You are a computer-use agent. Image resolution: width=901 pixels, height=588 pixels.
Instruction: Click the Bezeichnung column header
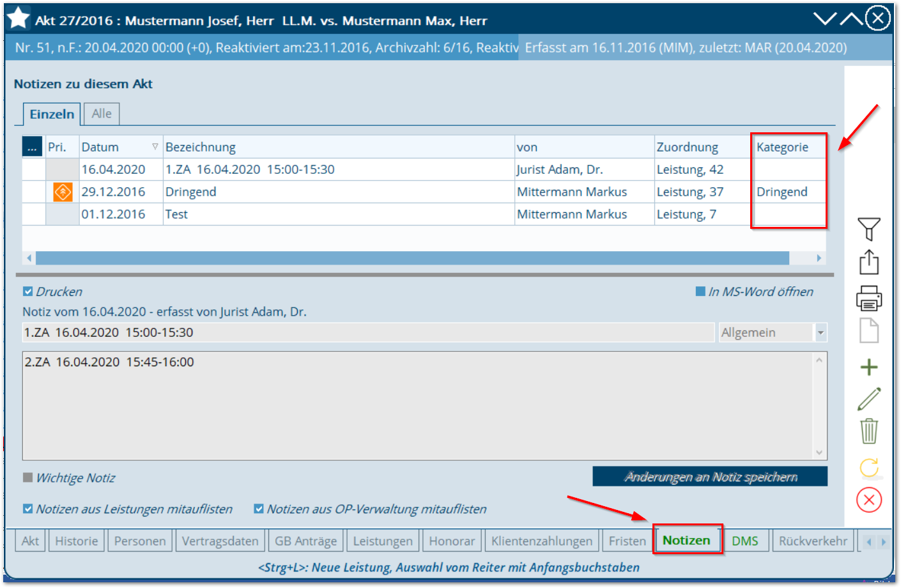click(339, 147)
